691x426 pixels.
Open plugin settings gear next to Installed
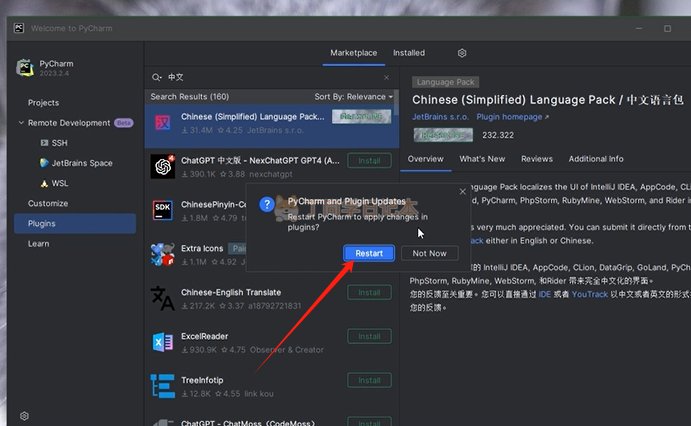[462, 53]
